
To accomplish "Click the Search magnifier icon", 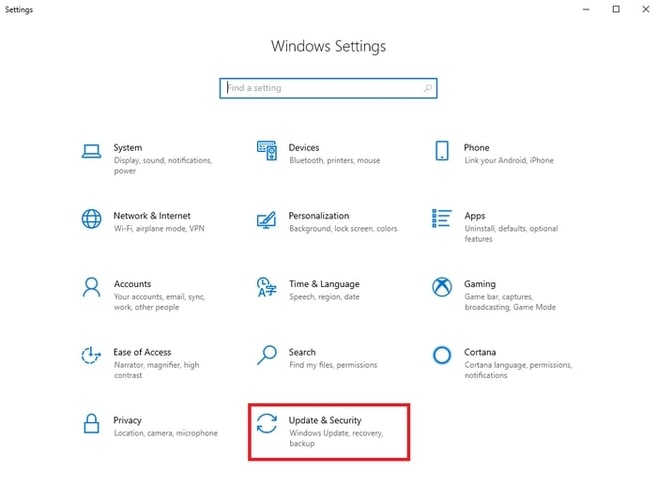I will click(x=266, y=355).
